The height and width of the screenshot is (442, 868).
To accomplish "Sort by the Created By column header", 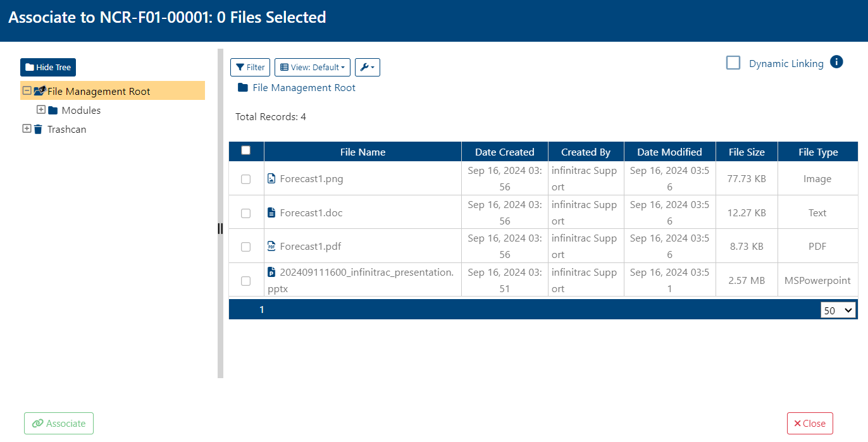I will tap(586, 152).
